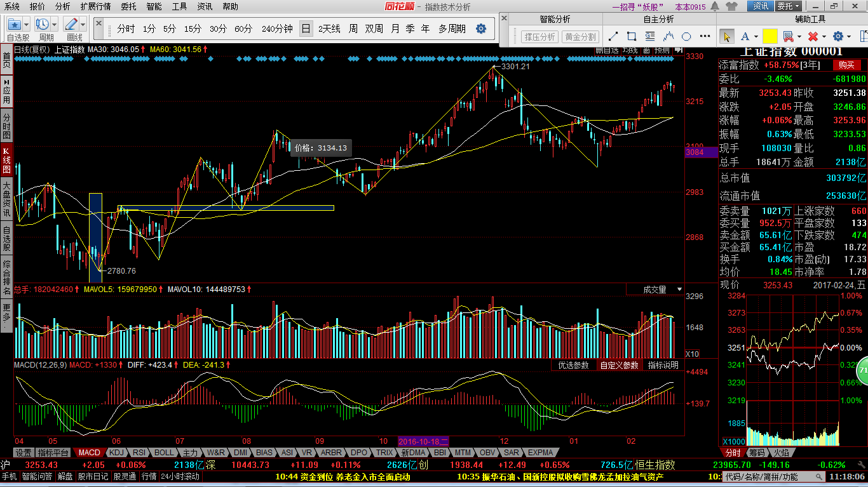
Task: Open the 报价 menu
Action: pos(37,6)
